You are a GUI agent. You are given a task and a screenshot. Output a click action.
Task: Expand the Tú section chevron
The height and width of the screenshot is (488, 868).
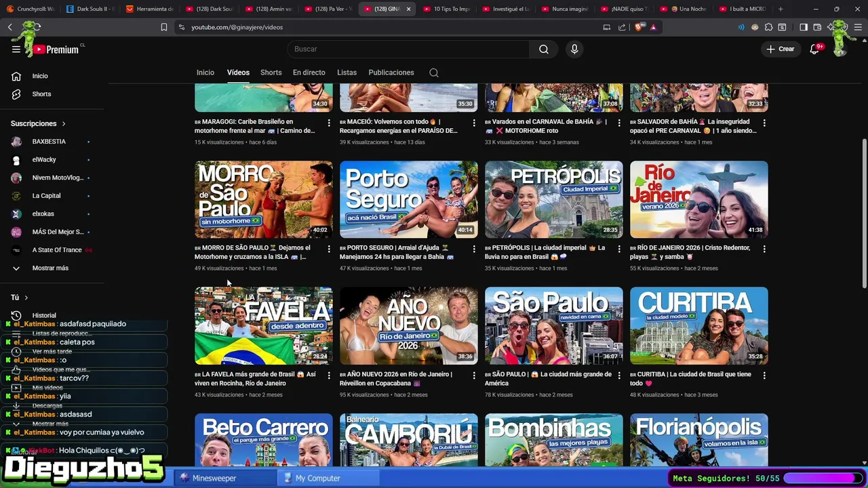coord(26,298)
